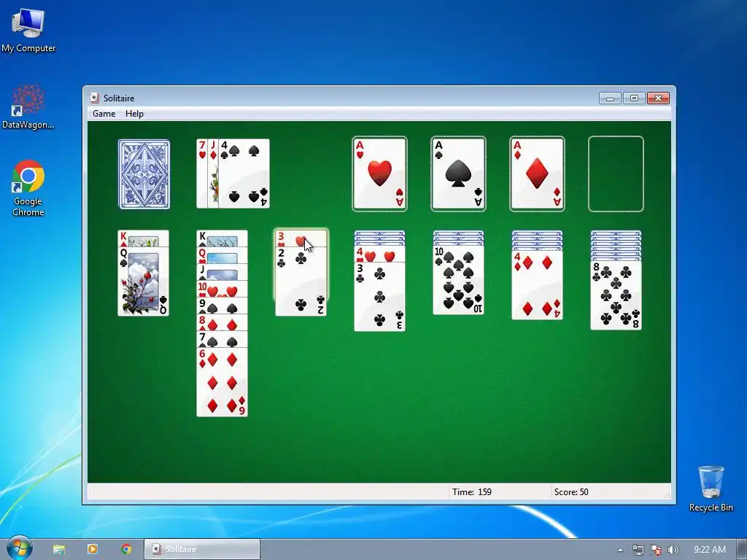Screen dimensions: 747x560
Task: Maximize the Solitaire window
Action: pyautogui.click(x=634, y=98)
